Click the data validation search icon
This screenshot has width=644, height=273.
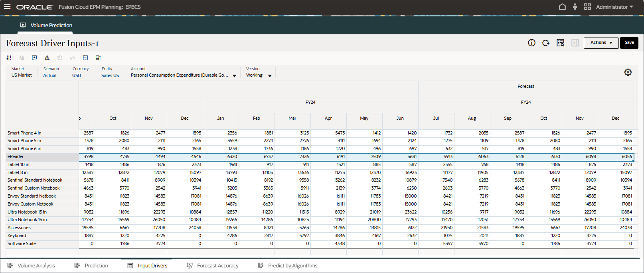click(560, 43)
